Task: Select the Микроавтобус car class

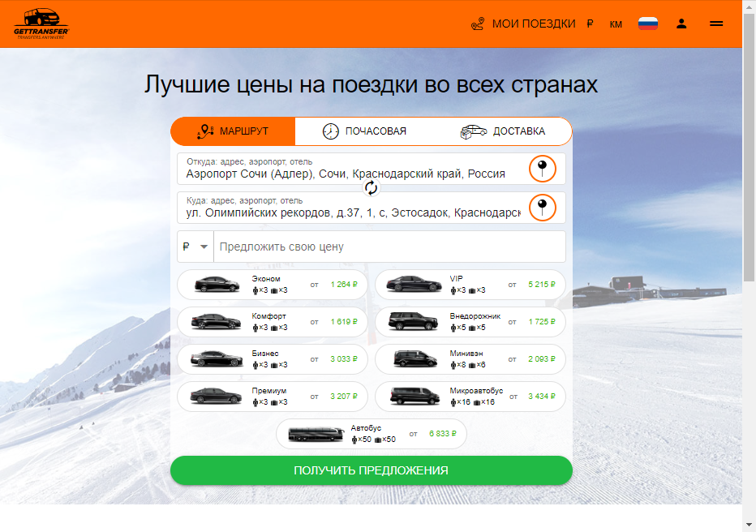Action: [470, 396]
